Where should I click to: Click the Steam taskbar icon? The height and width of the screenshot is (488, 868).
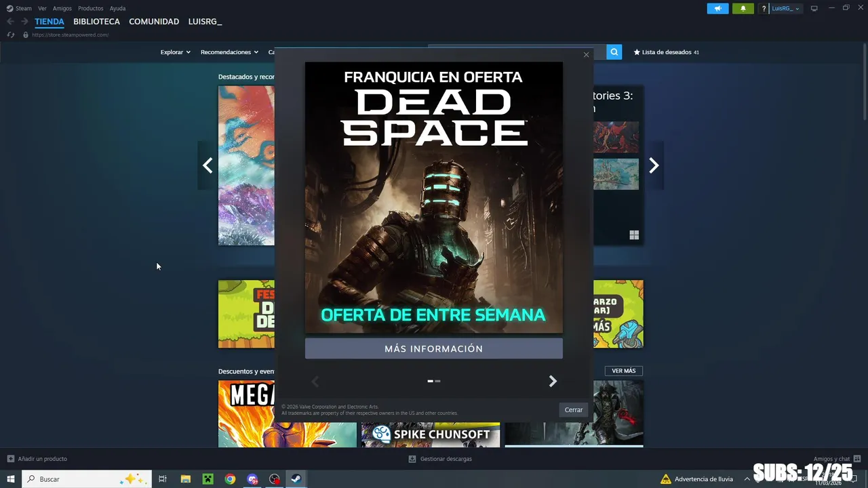pos(296,479)
